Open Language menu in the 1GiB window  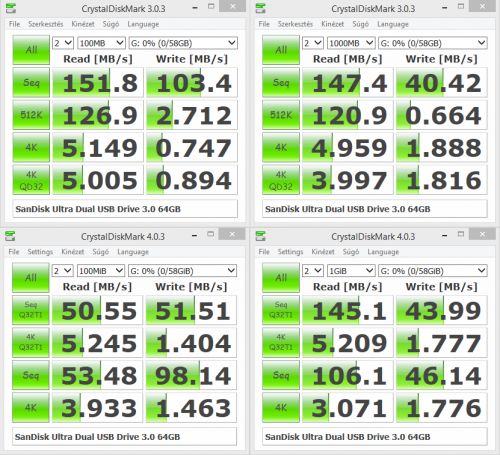[x=383, y=252]
